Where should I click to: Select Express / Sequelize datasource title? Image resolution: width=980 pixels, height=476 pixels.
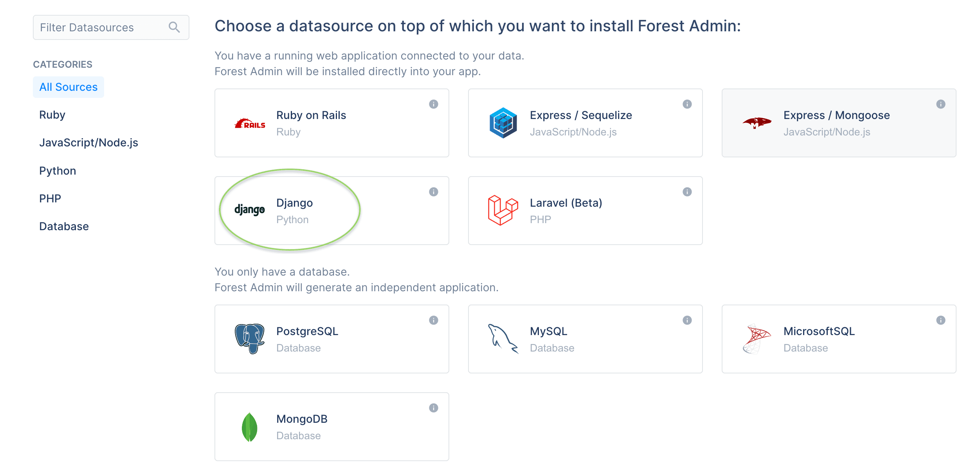pos(581,115)
